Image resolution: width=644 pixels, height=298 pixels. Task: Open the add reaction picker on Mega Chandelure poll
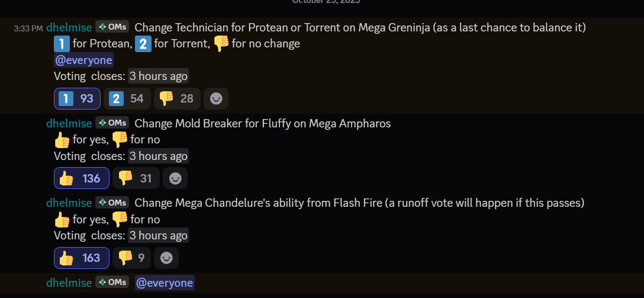pyautogui.click(x=166, y=258)
